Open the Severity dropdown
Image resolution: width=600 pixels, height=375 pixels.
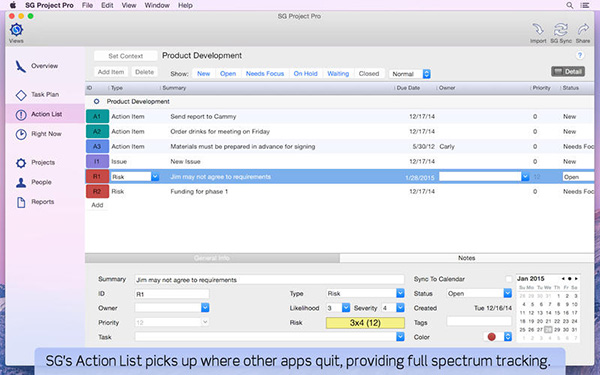[x=400, y=308]
